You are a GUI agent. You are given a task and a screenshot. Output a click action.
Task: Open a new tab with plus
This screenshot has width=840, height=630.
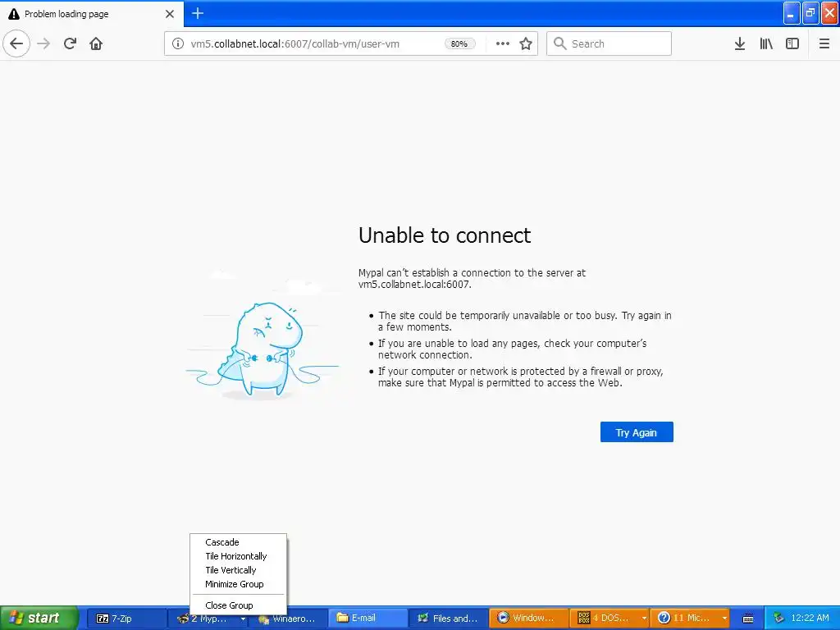[198, 13]
